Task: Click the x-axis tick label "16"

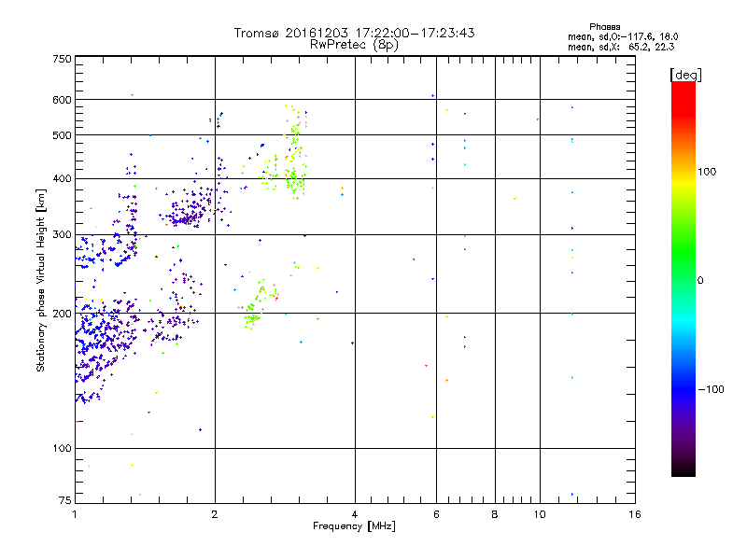Action: pyautogui.click(x=635, y=514)
